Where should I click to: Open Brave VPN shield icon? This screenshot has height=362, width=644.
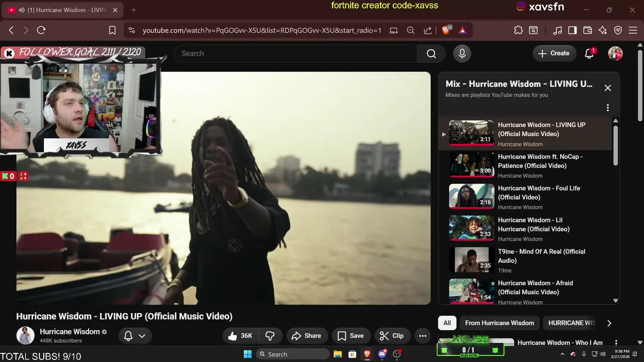(x=618, y=30)
